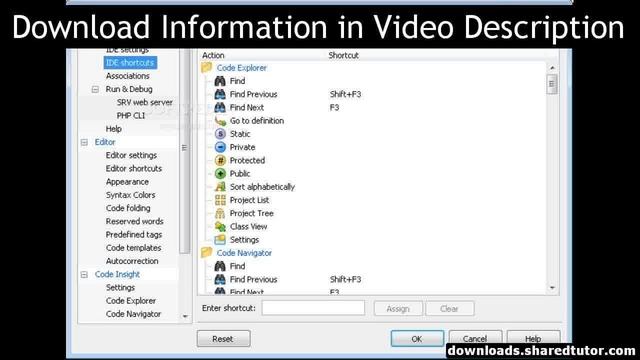The height and width of the screenshot is (360, 640).
Task: Select the Class View action text
Action: click(248, 227)
